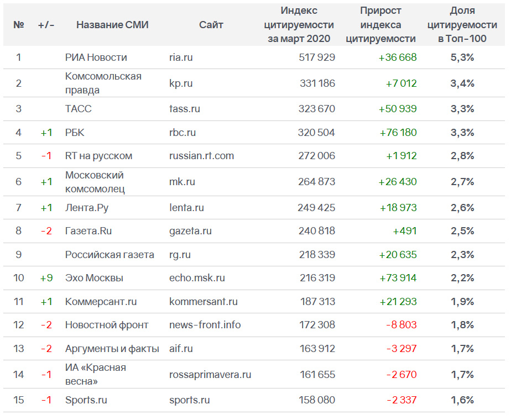Click the '№' column header
Viewport: 511px width, 420px height.
19,25
